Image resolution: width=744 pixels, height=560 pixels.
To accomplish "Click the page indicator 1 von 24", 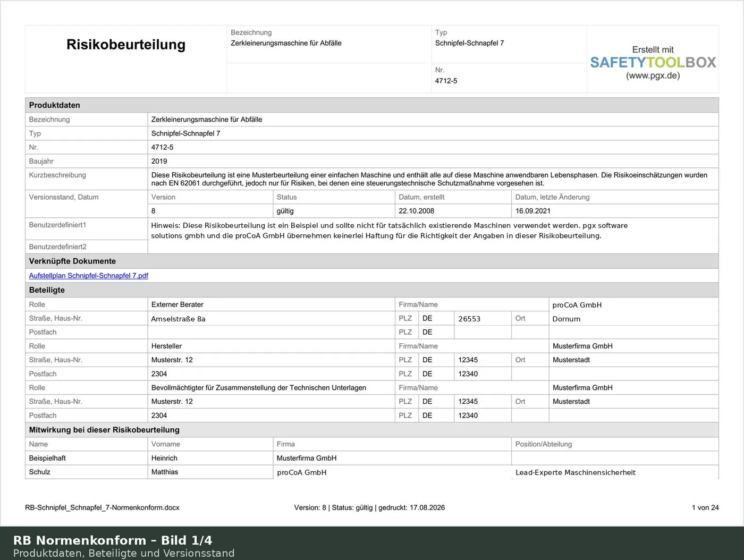I will pos(705,508).
